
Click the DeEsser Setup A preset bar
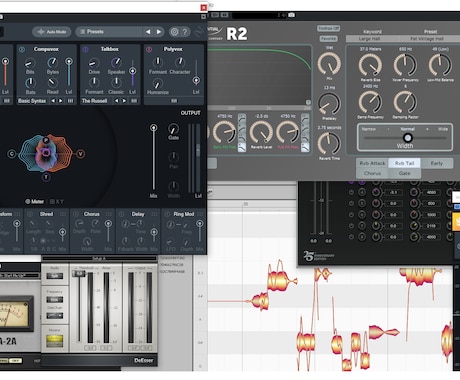pos(99,258)
